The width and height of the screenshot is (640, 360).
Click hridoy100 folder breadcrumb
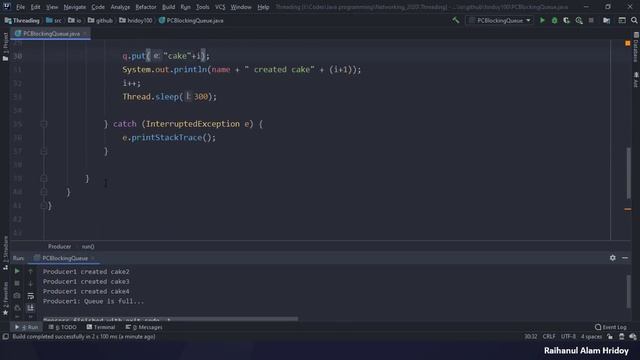pyautogui.click(x=136, y=20)
